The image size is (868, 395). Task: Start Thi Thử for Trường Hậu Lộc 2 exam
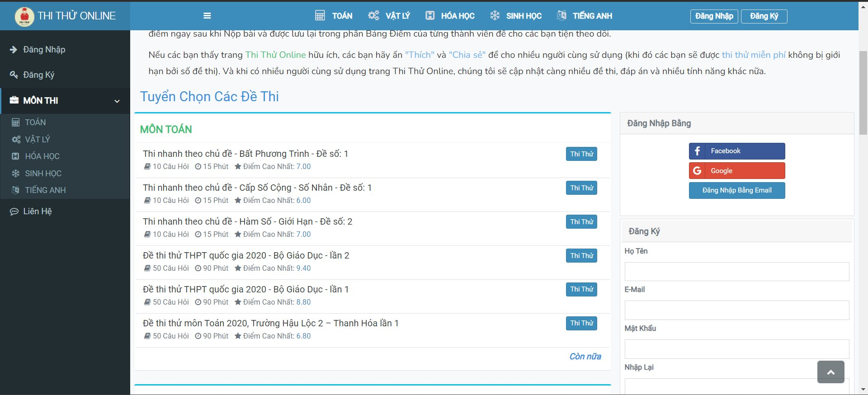[x=581, y=323]
